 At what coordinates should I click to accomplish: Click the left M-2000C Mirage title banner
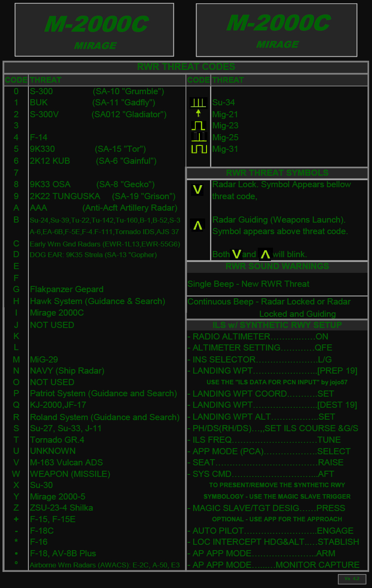[x=95, y=30]
